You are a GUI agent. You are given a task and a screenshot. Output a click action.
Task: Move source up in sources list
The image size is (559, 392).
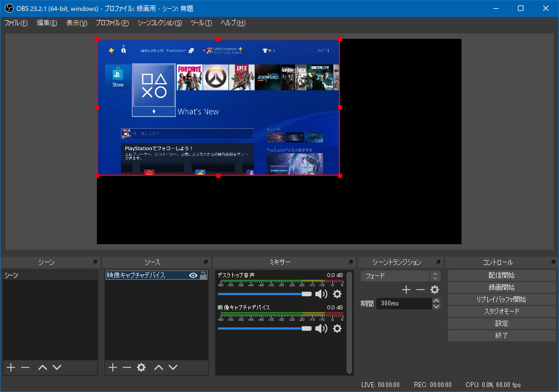[x=159, y=367]
